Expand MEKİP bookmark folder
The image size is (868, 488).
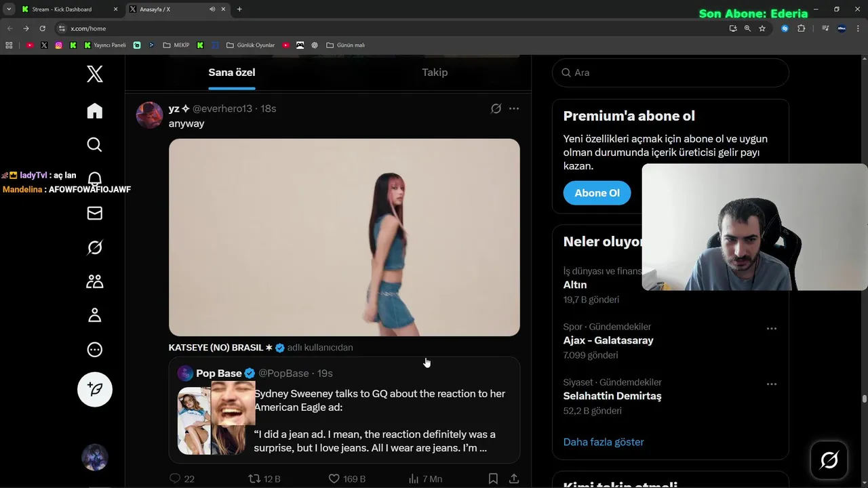[176, 45]
